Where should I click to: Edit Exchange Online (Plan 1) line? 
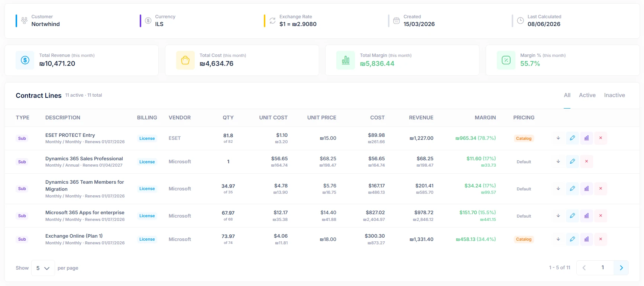572,239
